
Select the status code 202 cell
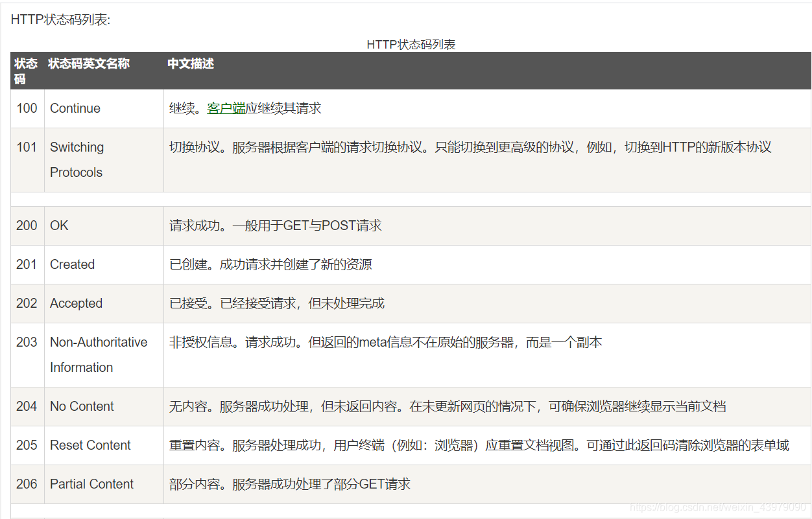[27, 303]
